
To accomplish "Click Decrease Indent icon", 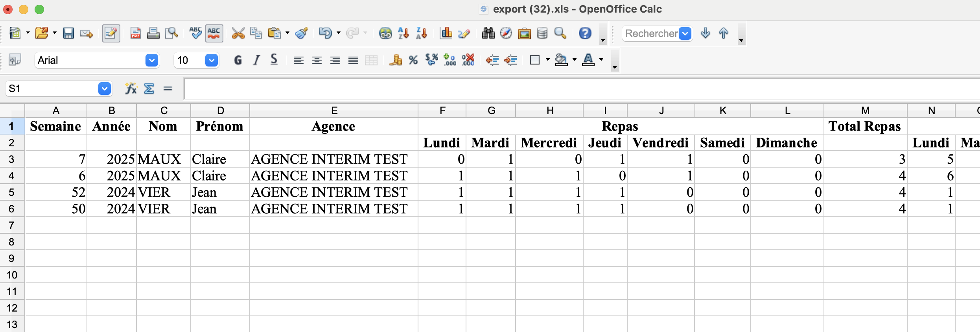I will click(492, 60).
